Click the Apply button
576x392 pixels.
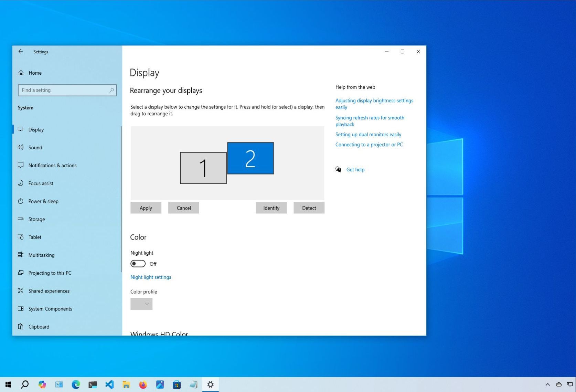tap(146, 208)
